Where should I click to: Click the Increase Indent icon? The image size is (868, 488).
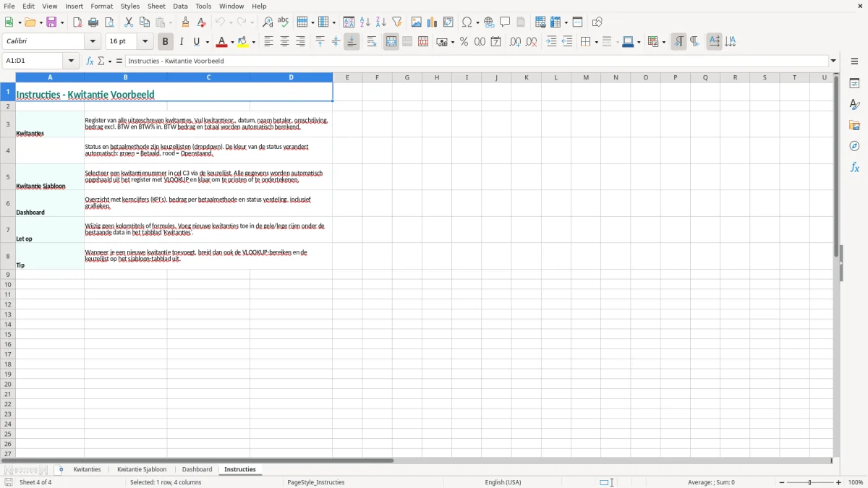551,42
